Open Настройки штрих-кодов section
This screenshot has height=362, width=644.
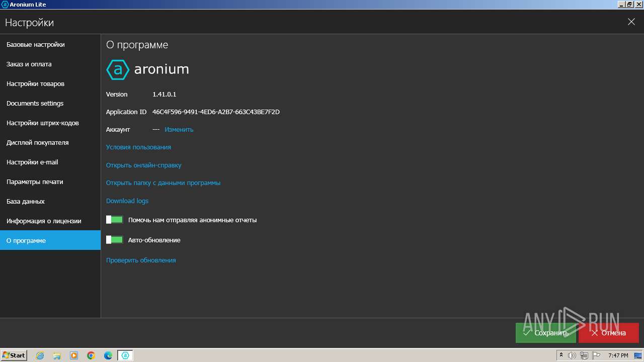click(50, 123)
